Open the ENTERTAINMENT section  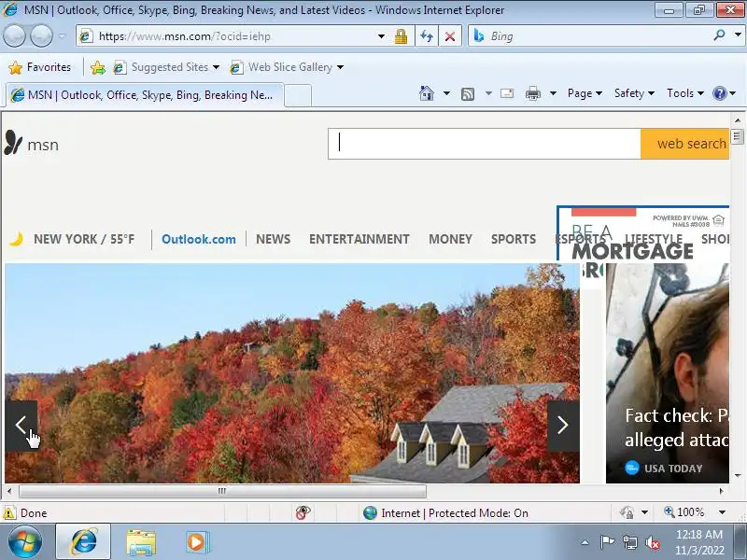coord(359,239)
